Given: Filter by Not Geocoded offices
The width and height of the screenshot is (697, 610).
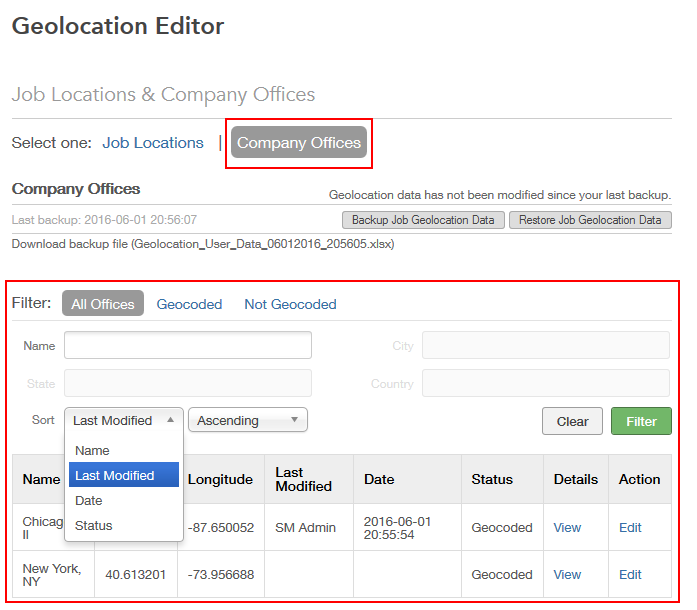Looking at the screenshot, I should 290,304.
